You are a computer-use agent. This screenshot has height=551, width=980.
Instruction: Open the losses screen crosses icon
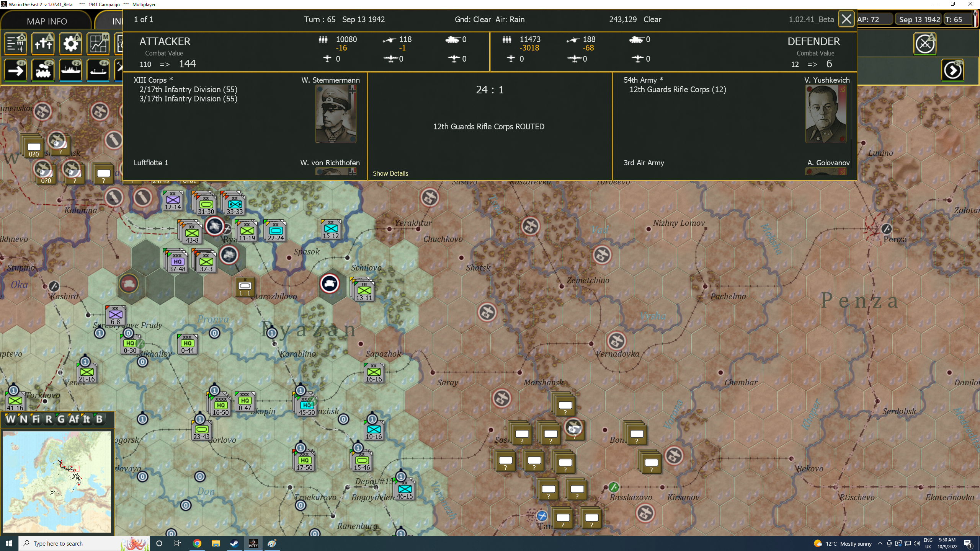coord(43,44)
